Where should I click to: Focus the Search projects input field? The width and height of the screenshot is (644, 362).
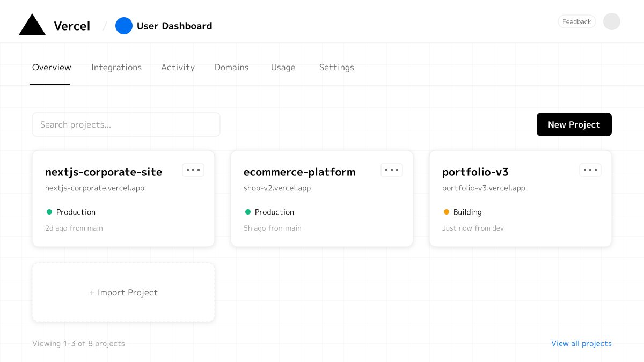pyautogui.click(x=126, y=124)
